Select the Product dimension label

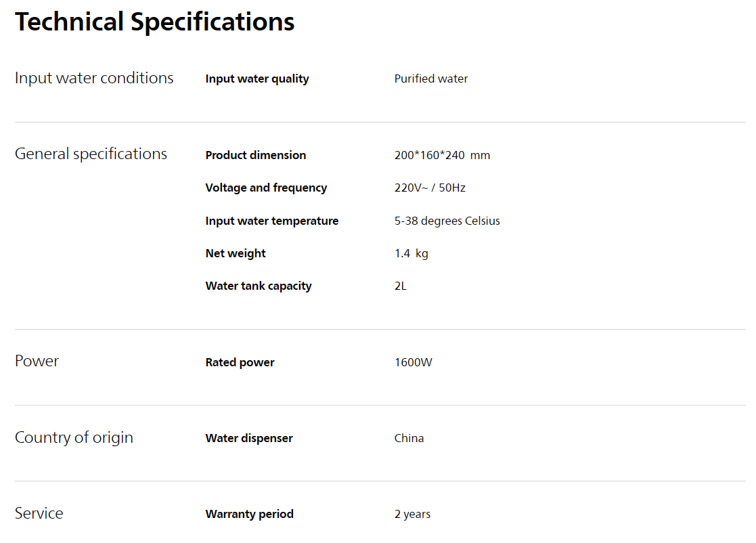[256, 155]
